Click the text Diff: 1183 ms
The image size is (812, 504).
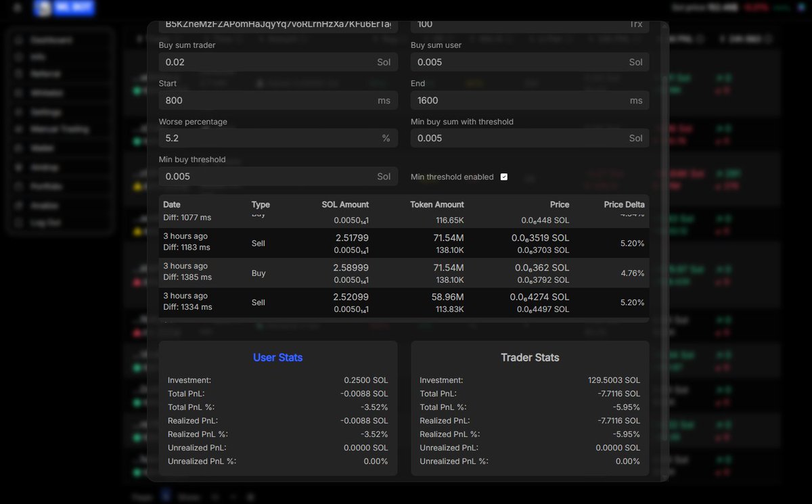[187, 248]
